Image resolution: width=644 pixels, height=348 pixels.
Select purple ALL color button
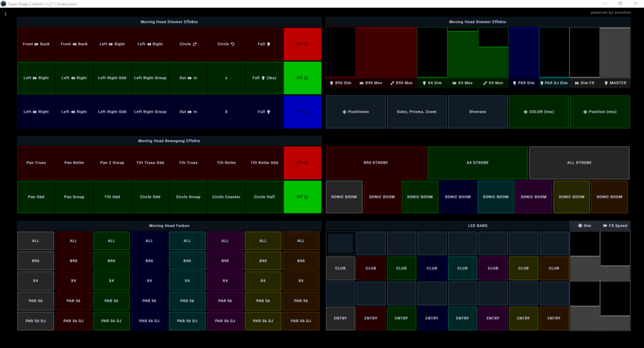point(225,241)
